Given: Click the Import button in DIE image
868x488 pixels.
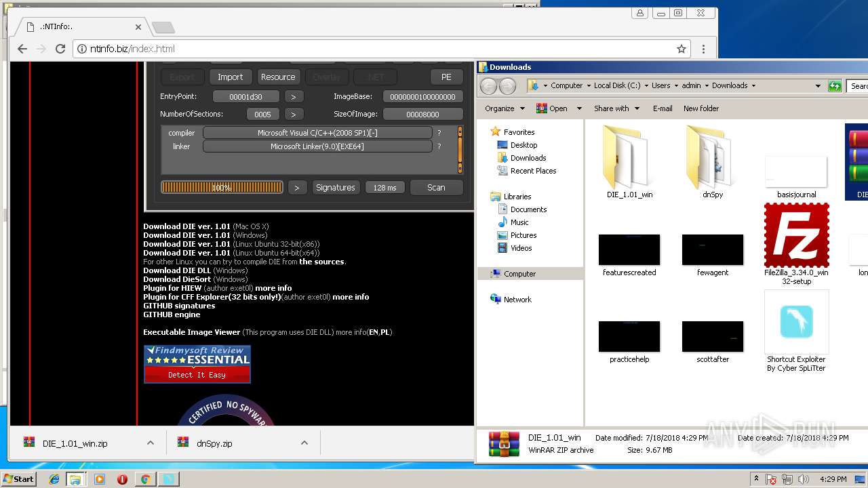Looking at the screenshot, I should tap(230, 77).
